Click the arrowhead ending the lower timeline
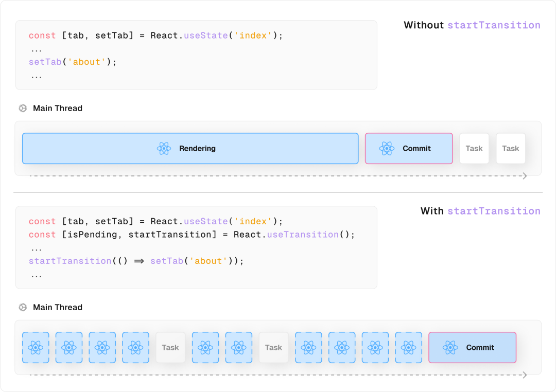 pos(525,375)
